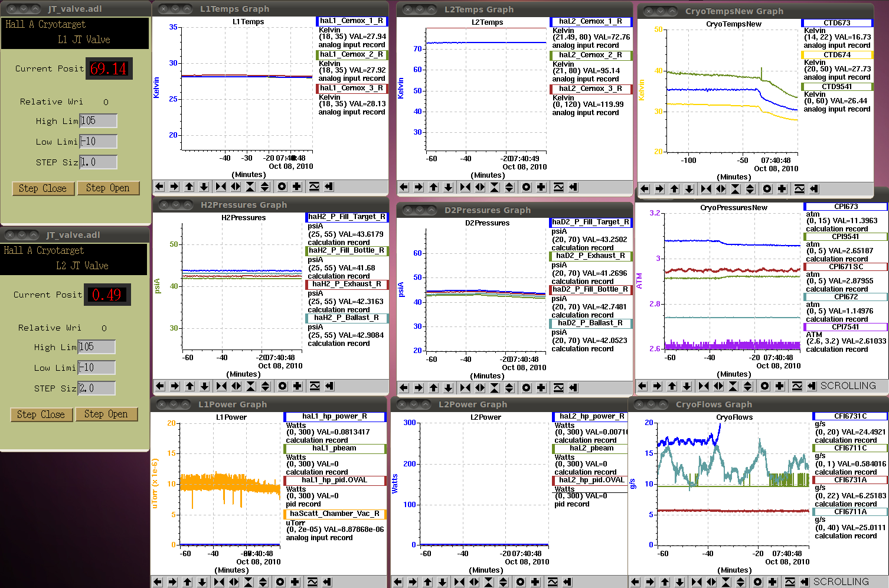
Task: Compress vertical axis in L1Power Graph
Action: tap(249, 582)
